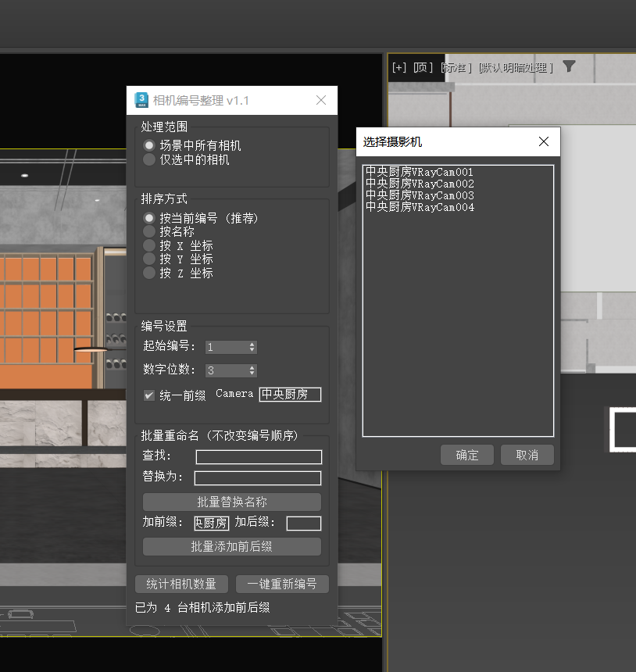Image resolution: width=636 pixels, height=672 pixels.
Task: Click the 数字位数 spinner arrows
Action: click(252, 370)
